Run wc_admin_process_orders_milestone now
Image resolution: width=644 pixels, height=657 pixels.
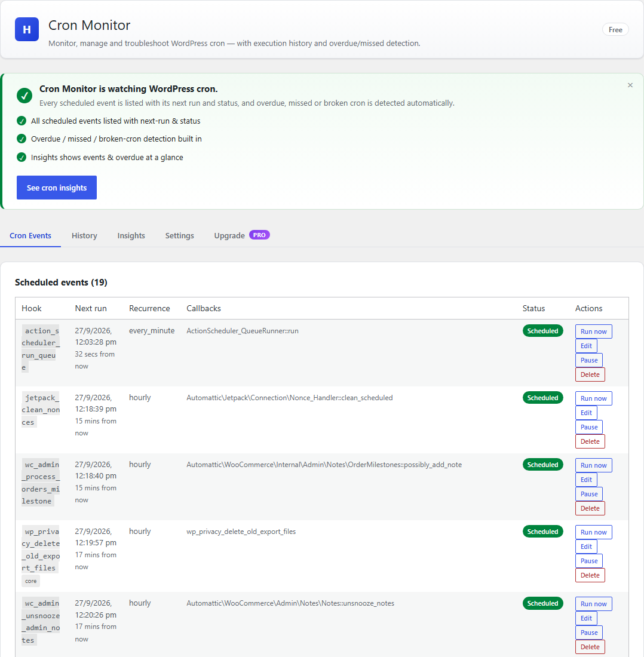pyautogui.click(x=593, y=465)
